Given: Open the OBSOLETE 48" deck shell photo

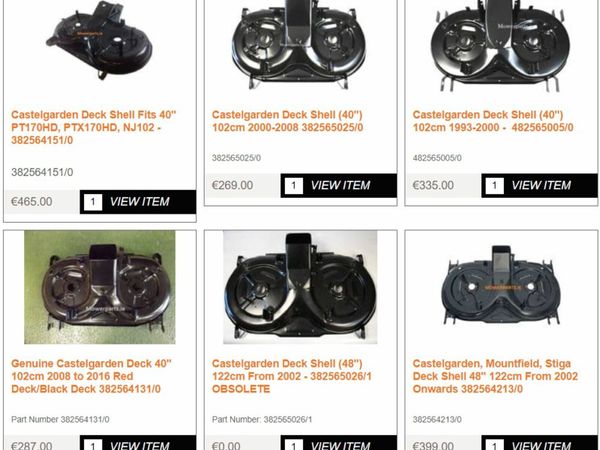Looking at the screenshot, I should pos(300,287).
